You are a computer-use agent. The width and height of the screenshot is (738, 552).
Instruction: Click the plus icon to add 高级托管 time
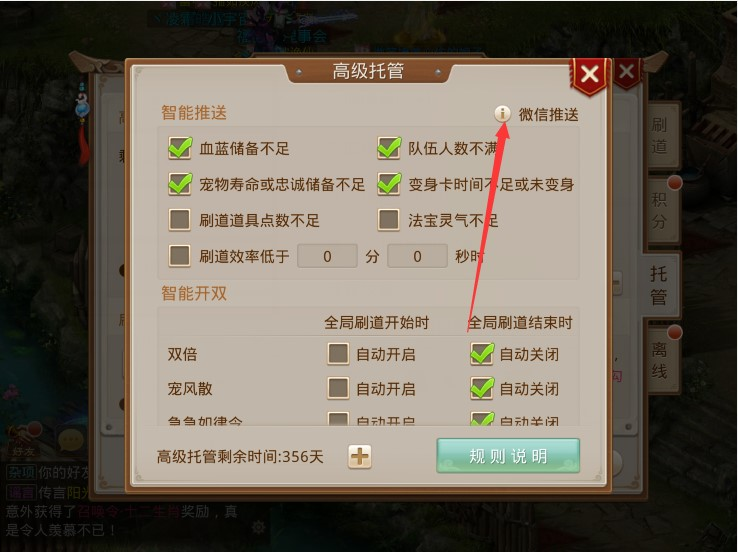click(x=360, y=456)
